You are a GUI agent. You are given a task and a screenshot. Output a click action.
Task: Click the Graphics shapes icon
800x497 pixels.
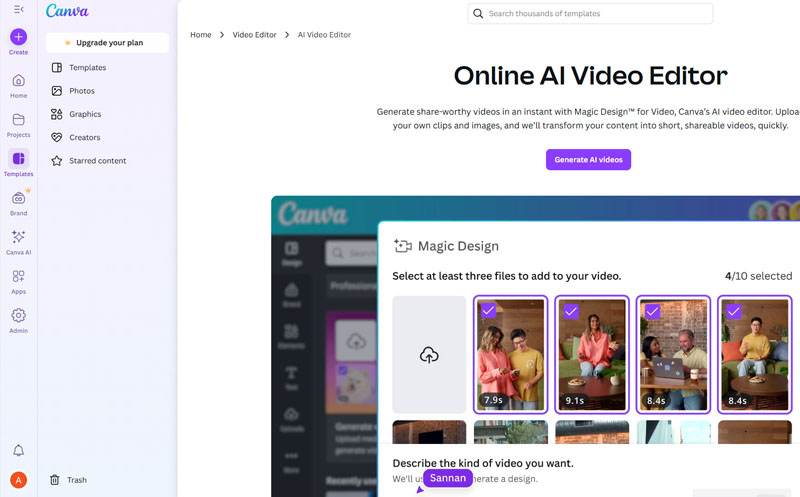point(57,114)
